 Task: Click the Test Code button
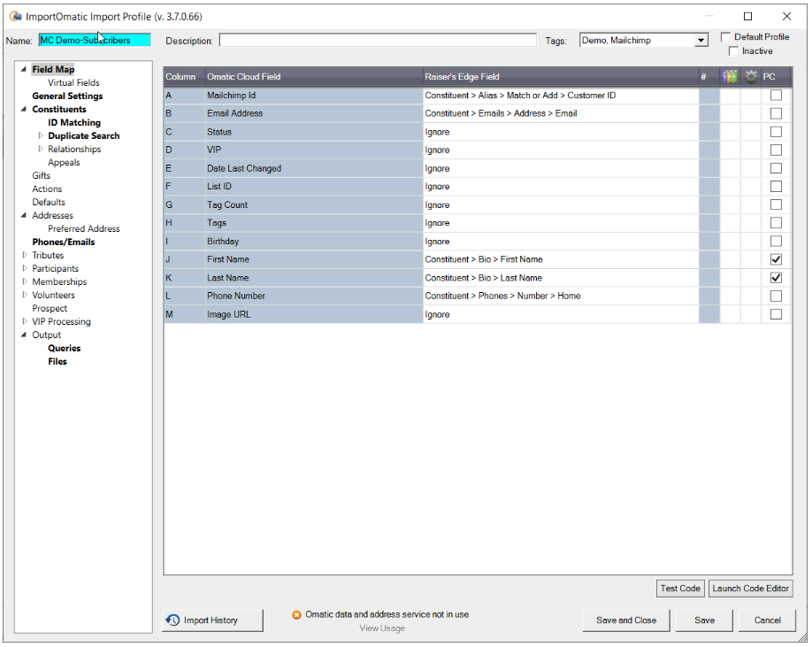click(680, 588)
